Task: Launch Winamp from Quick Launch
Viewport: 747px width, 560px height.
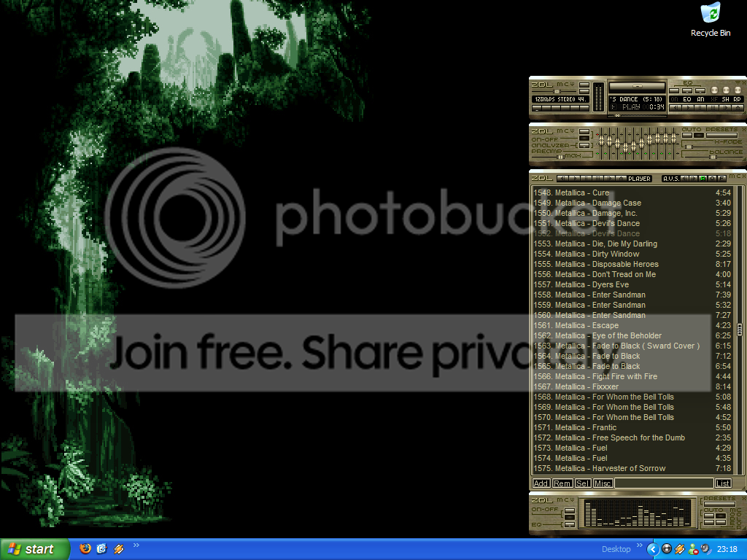Action: [118, 549]
